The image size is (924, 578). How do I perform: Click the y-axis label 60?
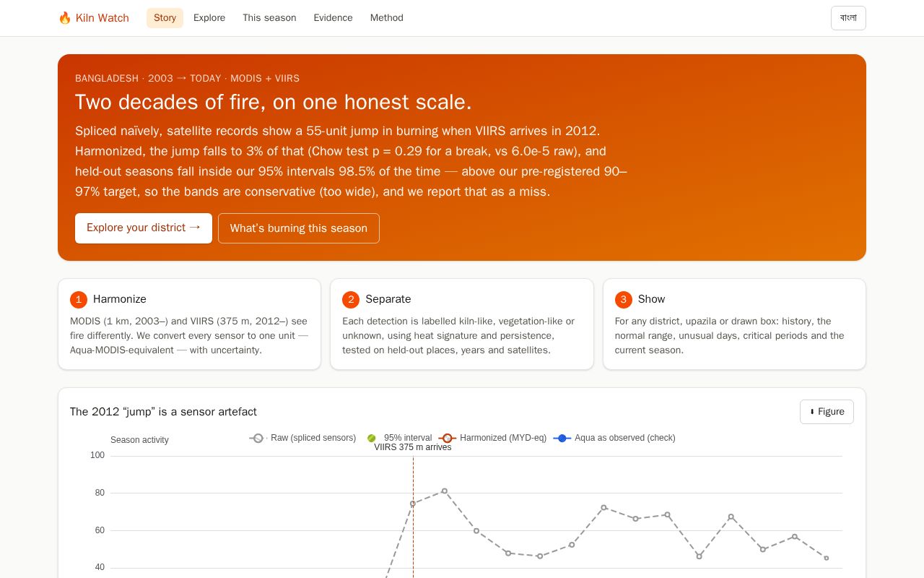(100, 530)
